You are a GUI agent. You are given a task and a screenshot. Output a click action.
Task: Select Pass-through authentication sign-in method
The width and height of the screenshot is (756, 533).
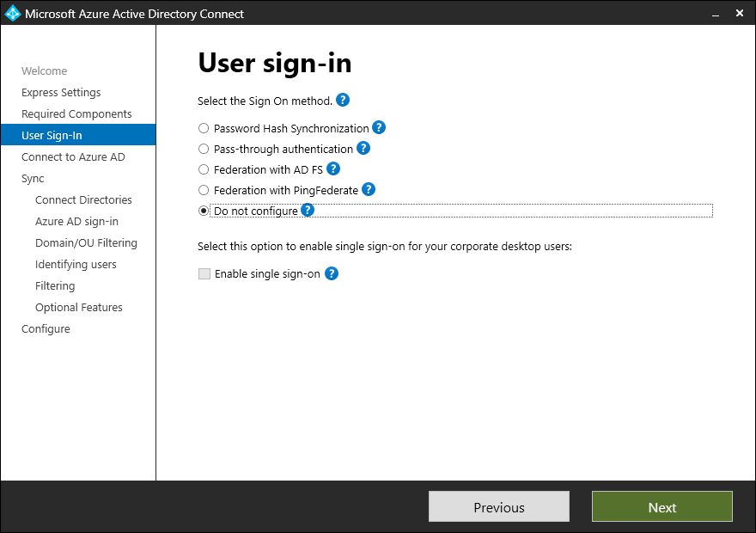(203, 148)
